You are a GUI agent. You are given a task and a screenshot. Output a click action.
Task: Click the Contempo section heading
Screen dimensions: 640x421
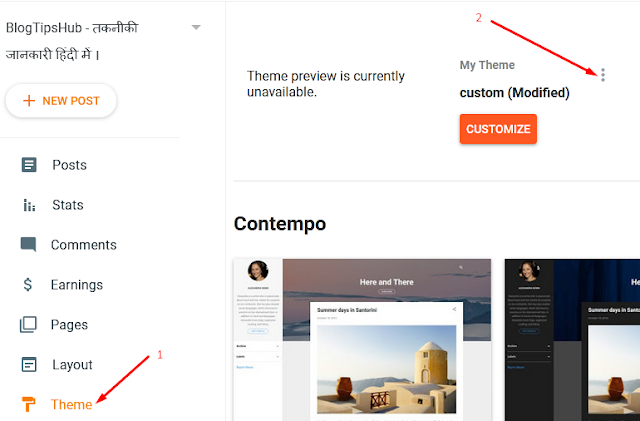(280, 224)
